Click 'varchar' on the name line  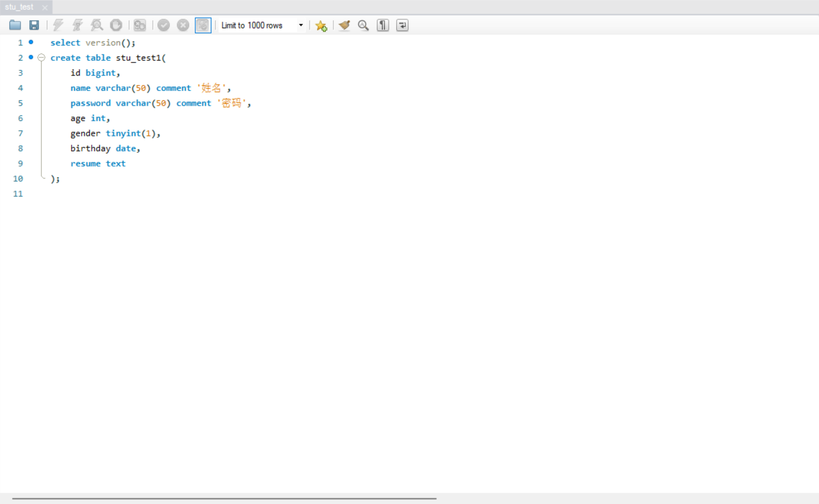click(x=113, y=88)
